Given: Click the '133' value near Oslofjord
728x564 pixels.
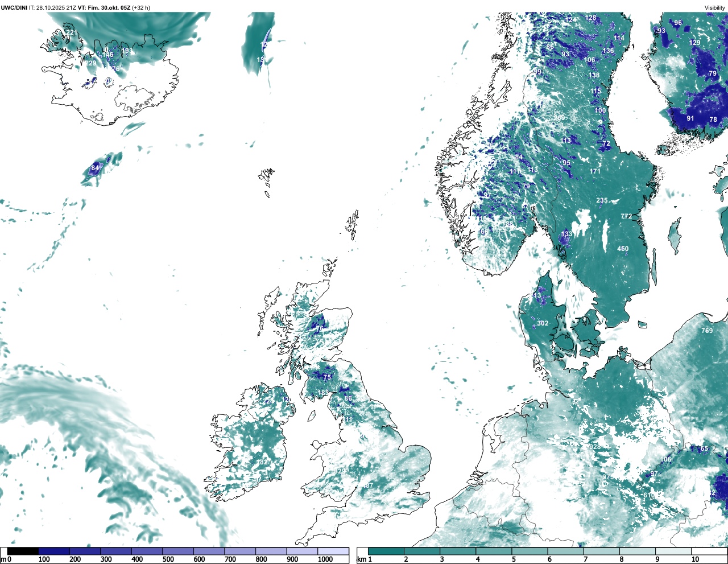Looking at the screenshot, I should (566, 234).
